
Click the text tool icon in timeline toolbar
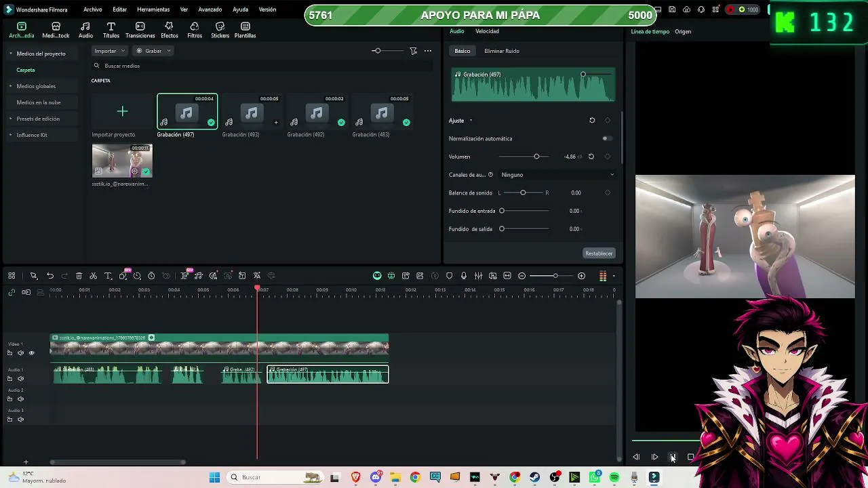[108, 276]
